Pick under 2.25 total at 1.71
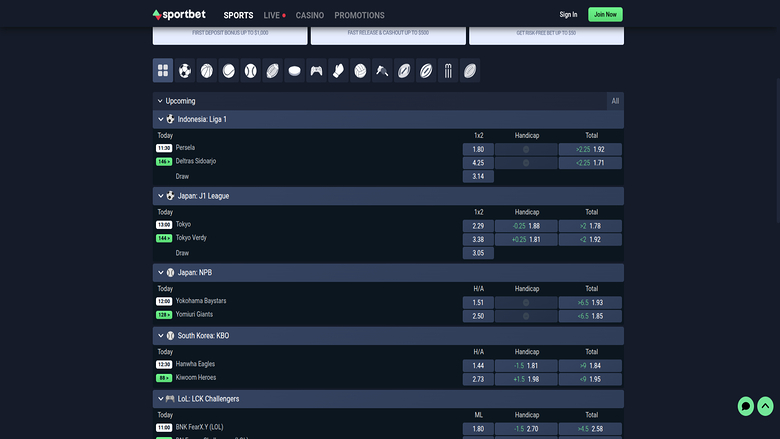The image size is (780, 439). [x=590, y=163]
